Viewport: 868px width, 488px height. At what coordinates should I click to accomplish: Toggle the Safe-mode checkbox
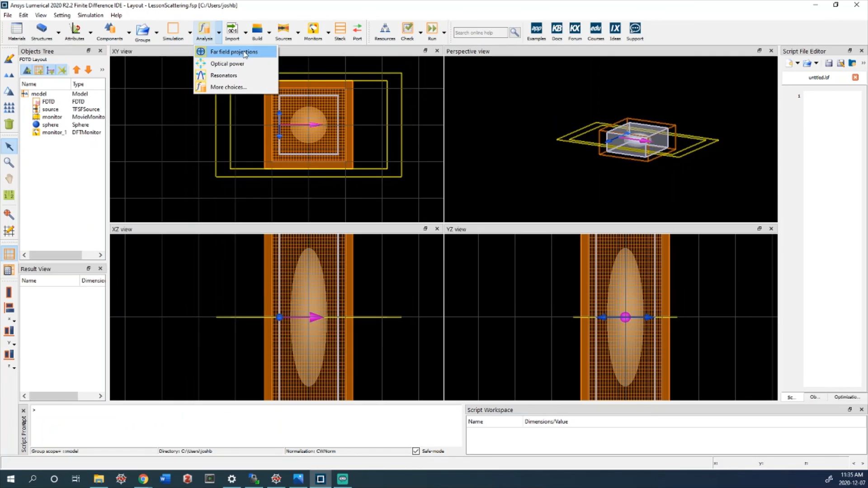[x=416, y=451]
